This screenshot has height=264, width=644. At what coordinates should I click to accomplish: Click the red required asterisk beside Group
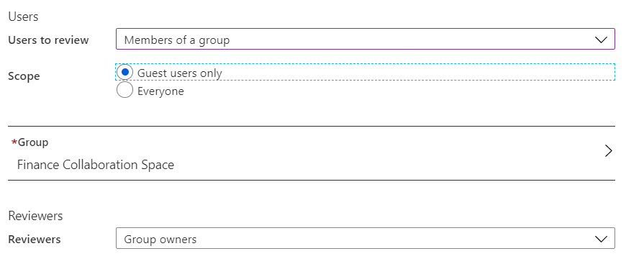click(x=14, y=142)
